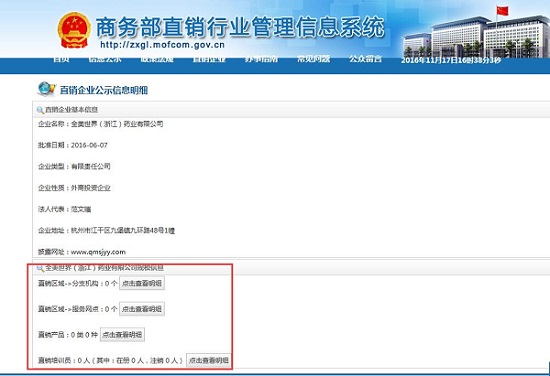Click the http://zxgl.mofcom.gov.cn URL in the header
550x376 pixels.
coord(162,45)
